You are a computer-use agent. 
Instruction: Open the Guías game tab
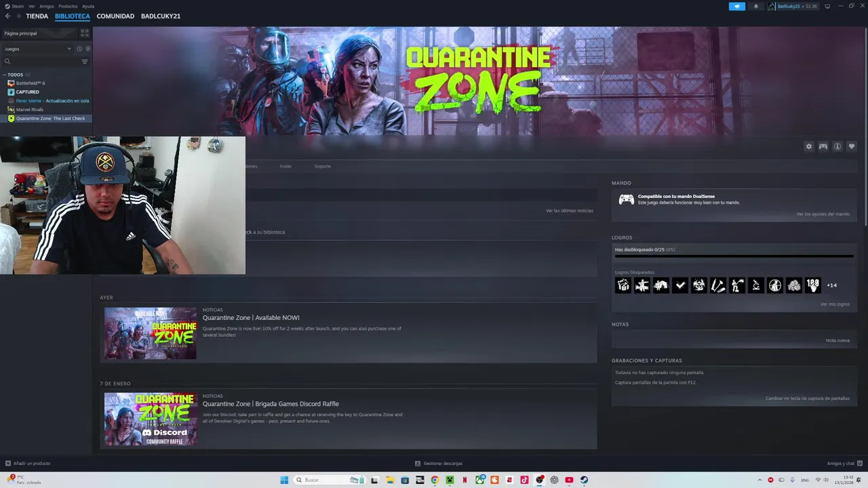coord(285,166)
